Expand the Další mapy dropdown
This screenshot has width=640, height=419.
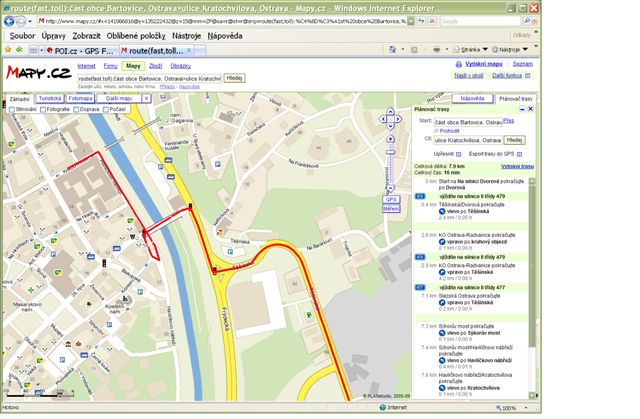coord(118,99)
